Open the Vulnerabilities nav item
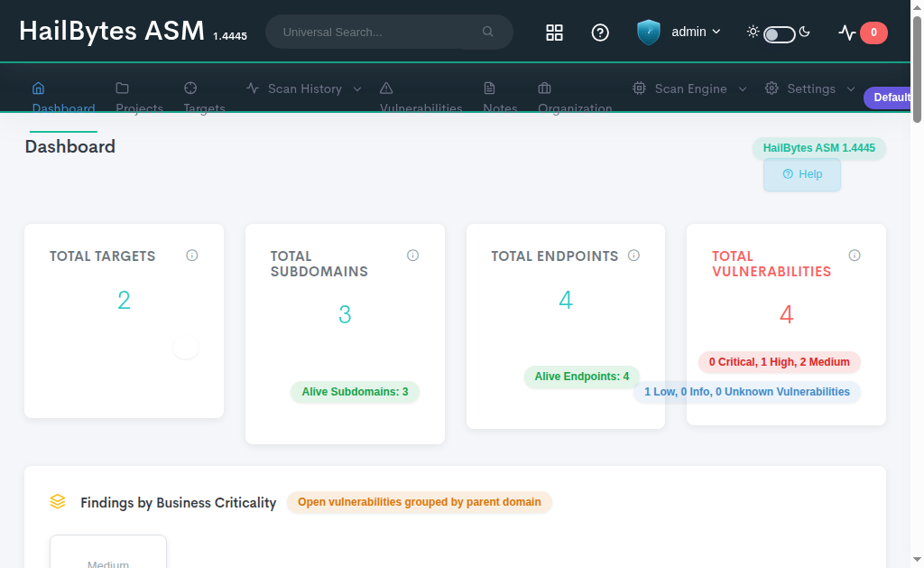 click(420, 98)
